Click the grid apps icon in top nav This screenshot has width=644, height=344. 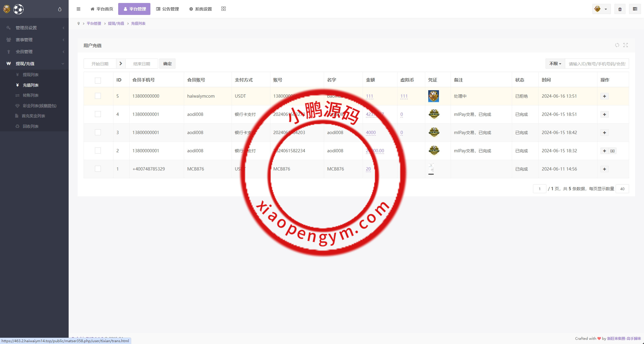(224, 9)
